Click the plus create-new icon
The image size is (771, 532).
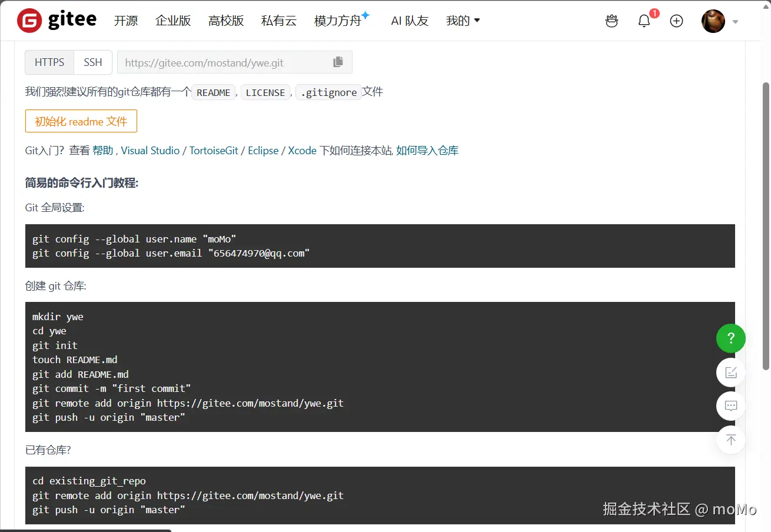click(x=677, y=21)
